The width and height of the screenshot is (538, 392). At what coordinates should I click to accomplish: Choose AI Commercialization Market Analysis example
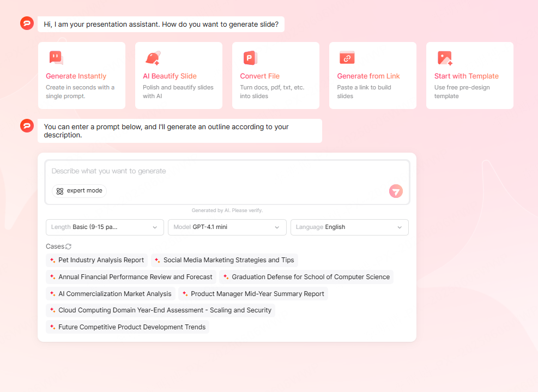click(x=110, y=293)
